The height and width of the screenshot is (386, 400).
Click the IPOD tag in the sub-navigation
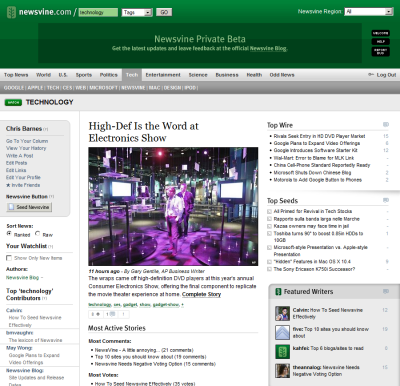[x=190, y=88]
